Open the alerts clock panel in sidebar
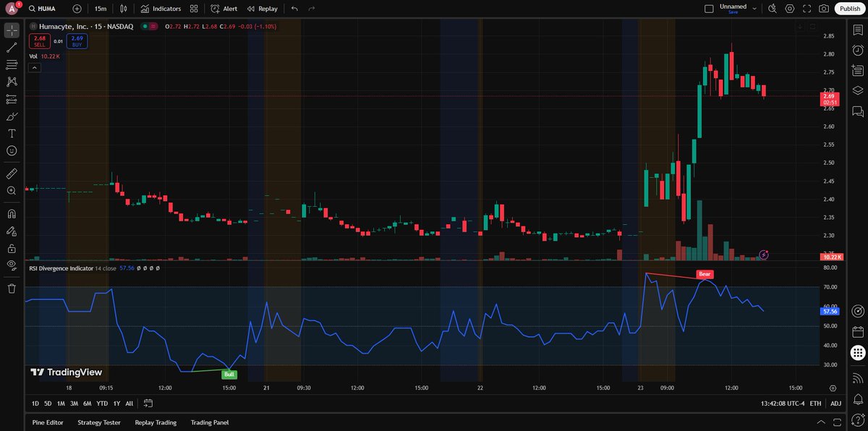Image resolution: width=868 pixels, height=431 pixels. click(857, 50)
